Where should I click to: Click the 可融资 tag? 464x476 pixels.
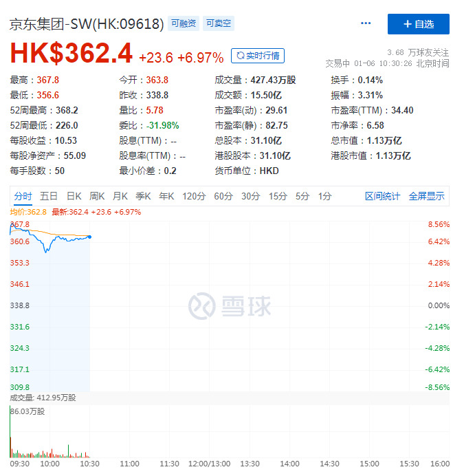[x=184, y=23]
